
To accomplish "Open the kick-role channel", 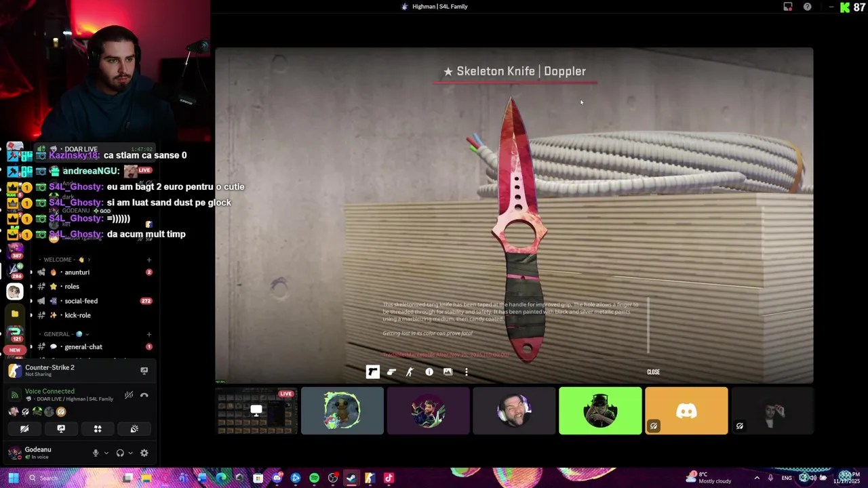I will point(95,315).
